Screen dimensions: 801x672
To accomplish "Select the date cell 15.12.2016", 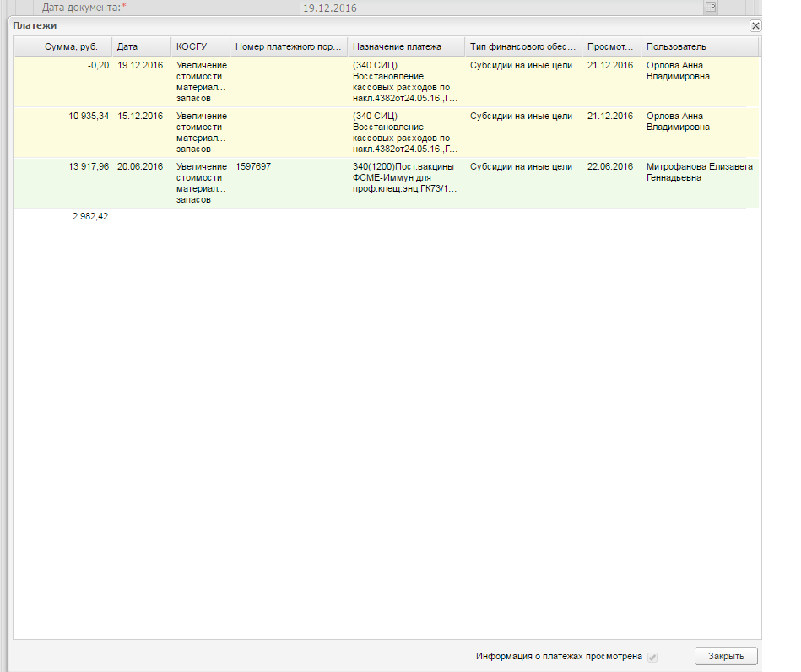I will pos(140,116).
